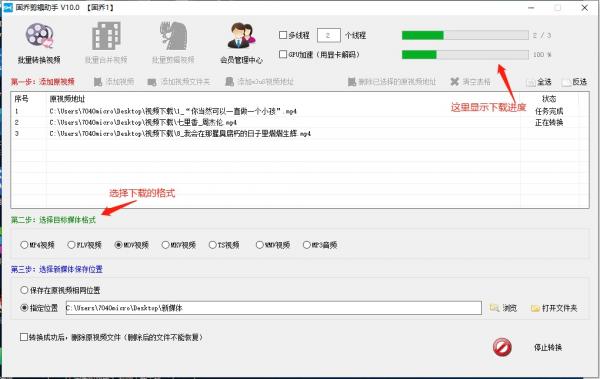Click the 清空表格 cross icon
Viewport: 600px width, 379px height.
tap(454, 82)
